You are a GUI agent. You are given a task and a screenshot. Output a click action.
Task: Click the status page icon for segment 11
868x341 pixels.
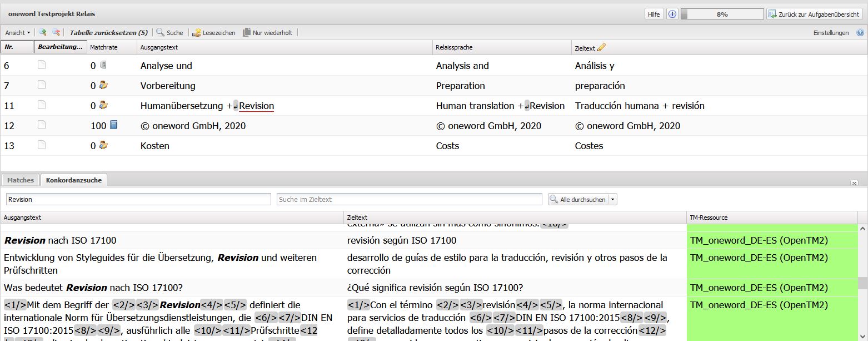tap(42, 105)
